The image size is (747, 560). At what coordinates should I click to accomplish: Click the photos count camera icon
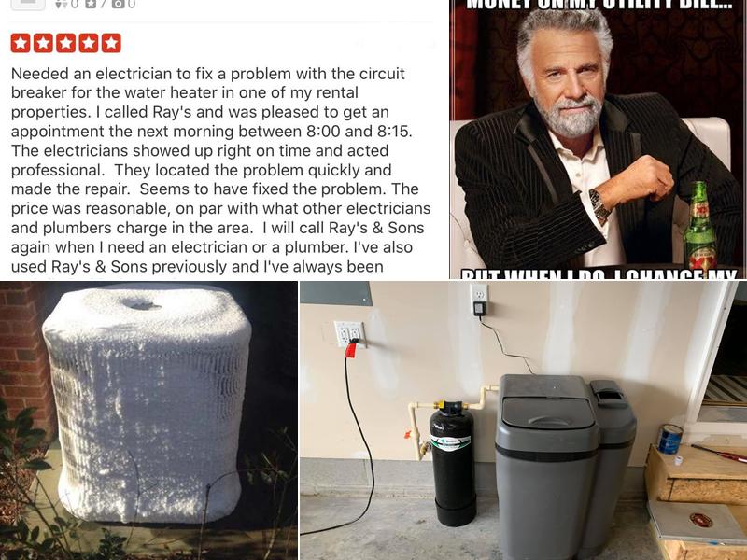coord(119,5)
